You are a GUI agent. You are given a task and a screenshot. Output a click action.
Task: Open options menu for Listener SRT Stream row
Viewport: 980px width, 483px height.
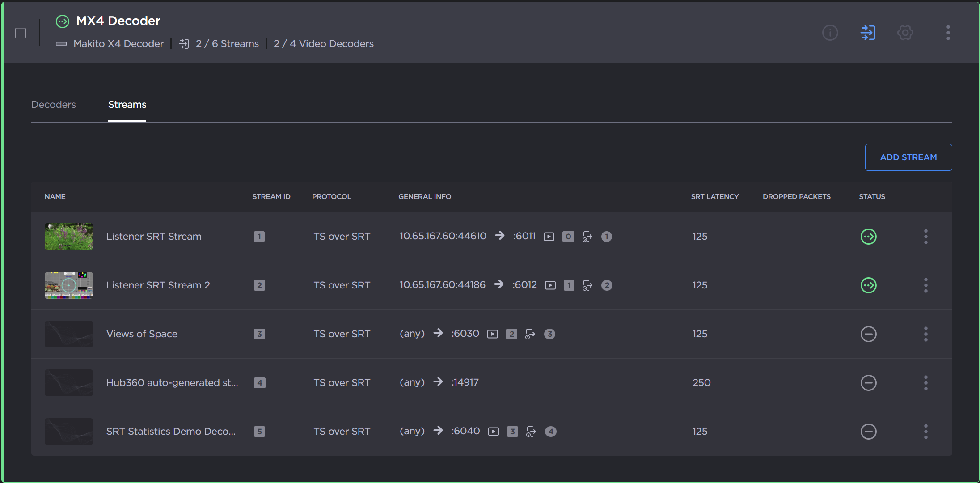click(925, 237)
